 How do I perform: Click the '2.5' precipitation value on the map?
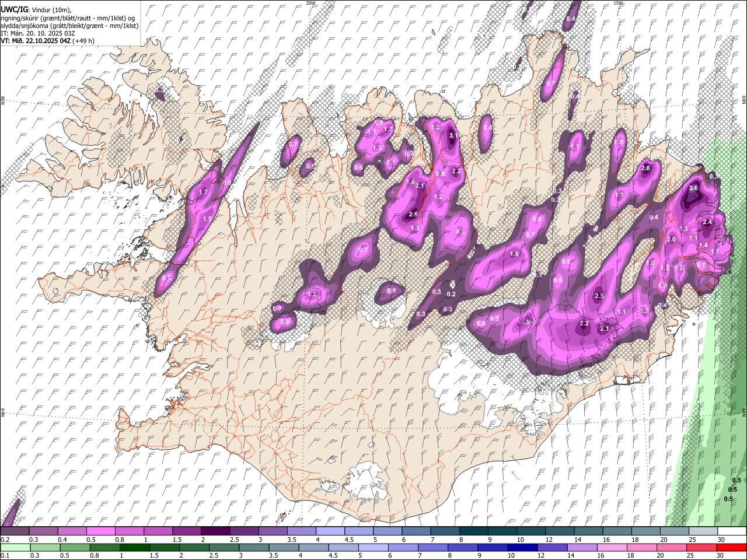(599, 296)
